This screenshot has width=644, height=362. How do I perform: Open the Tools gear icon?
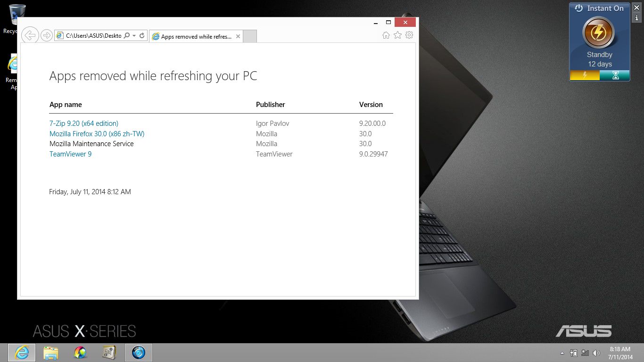pyautogui.click(x=409, y=35)
